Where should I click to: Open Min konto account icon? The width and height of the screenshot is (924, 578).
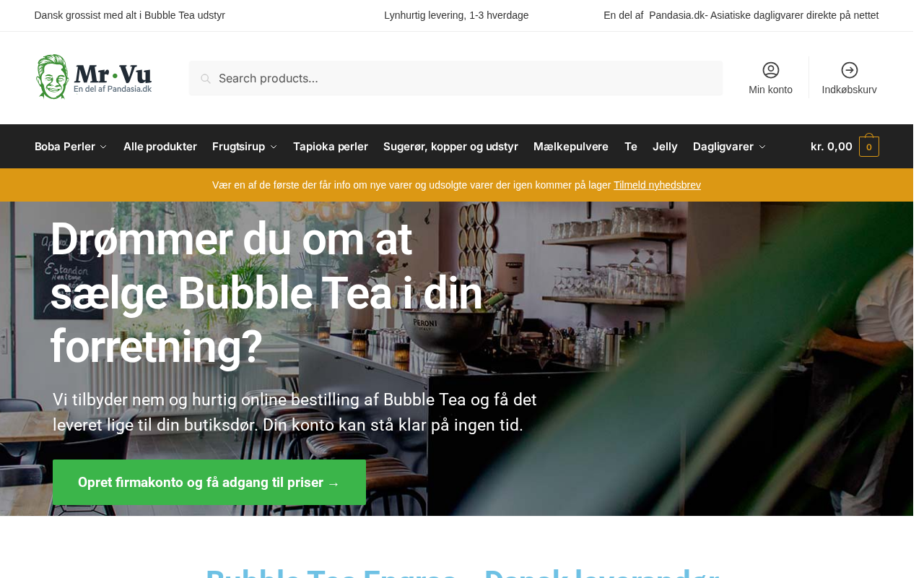(x=771, y=70)
